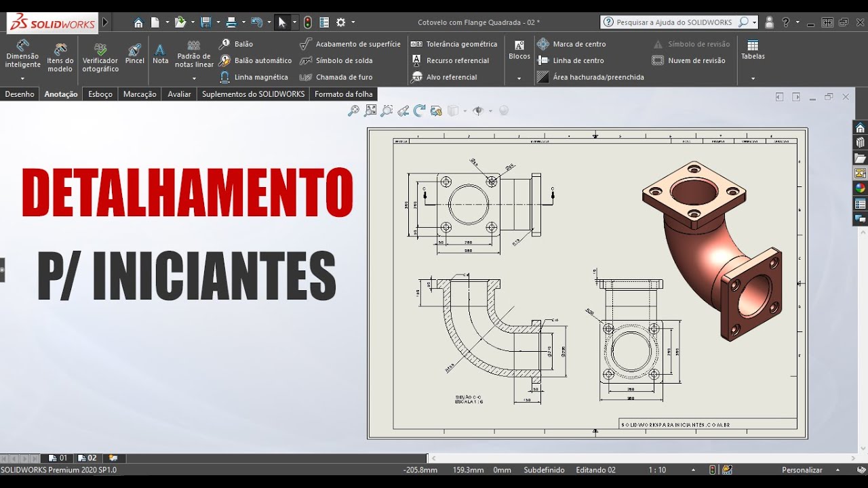Image resolution: width=868 pixels, height=488 pixels.
Task: Open Suplementos do SOLIDWORKS tab
Action: pos(253,94)
